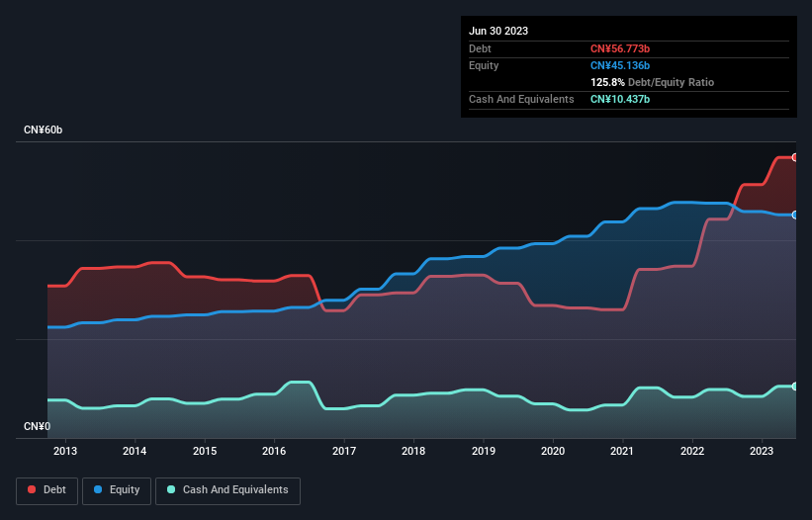
Task: Click the 125.8% Debt/Equity Ratio text
Action: pos(652,82)
